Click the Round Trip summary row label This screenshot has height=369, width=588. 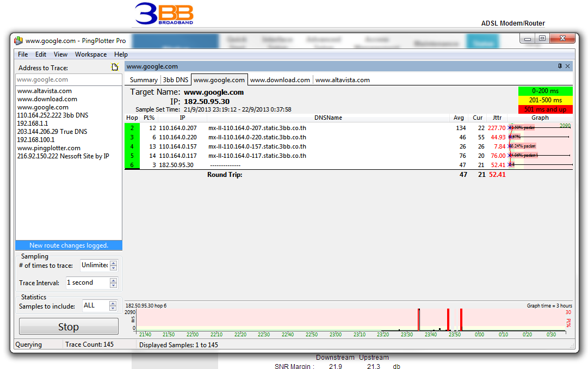225,175
